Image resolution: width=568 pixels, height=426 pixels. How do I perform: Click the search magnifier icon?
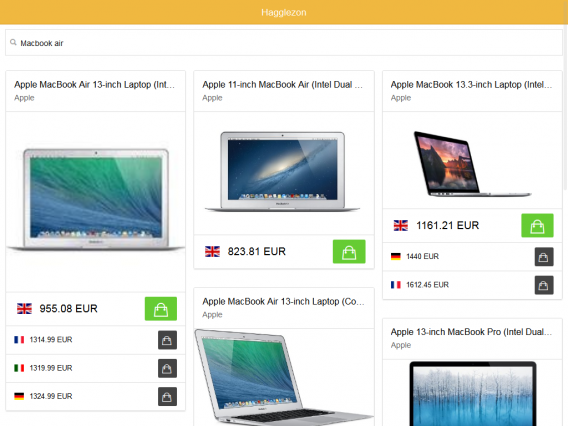(13, 42)
